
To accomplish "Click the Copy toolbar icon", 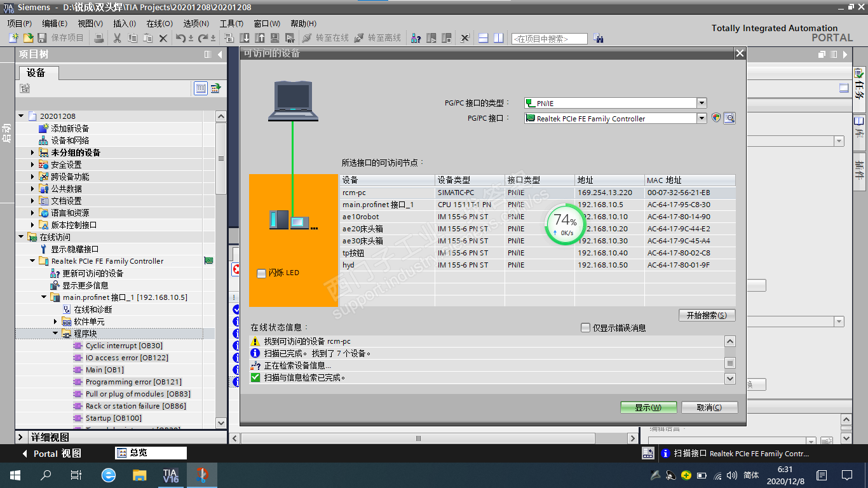I will (x=133, y=38).
